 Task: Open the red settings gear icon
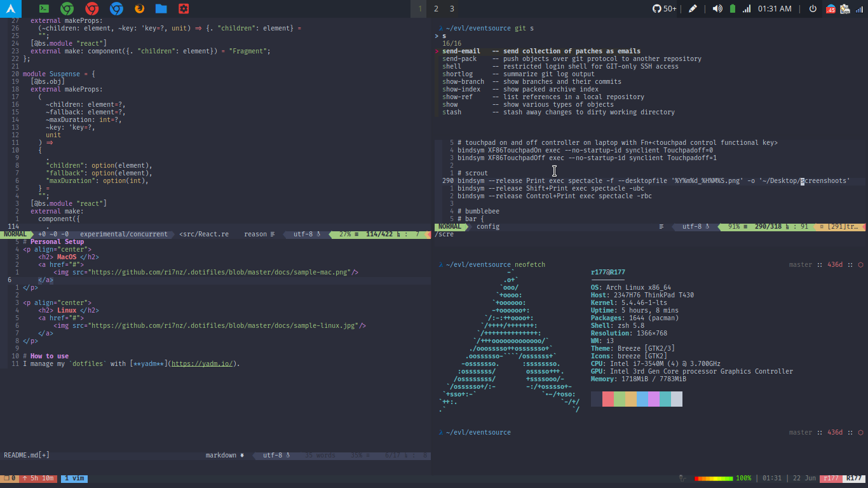[x=184, y=8]
